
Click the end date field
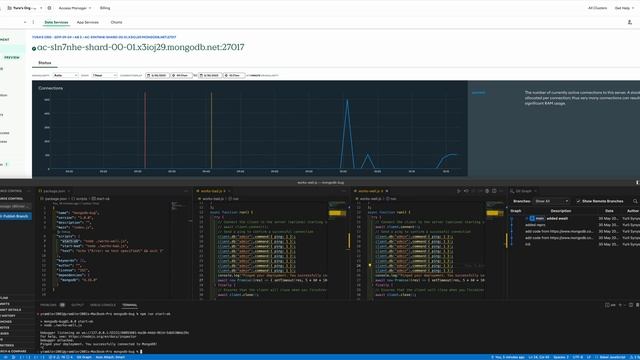(210, 76)
